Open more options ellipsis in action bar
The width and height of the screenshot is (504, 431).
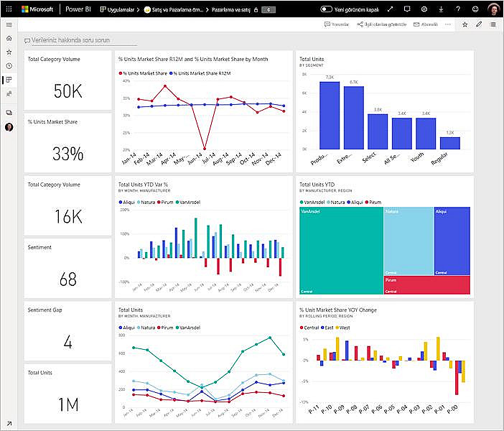click(x=448, y=24)
